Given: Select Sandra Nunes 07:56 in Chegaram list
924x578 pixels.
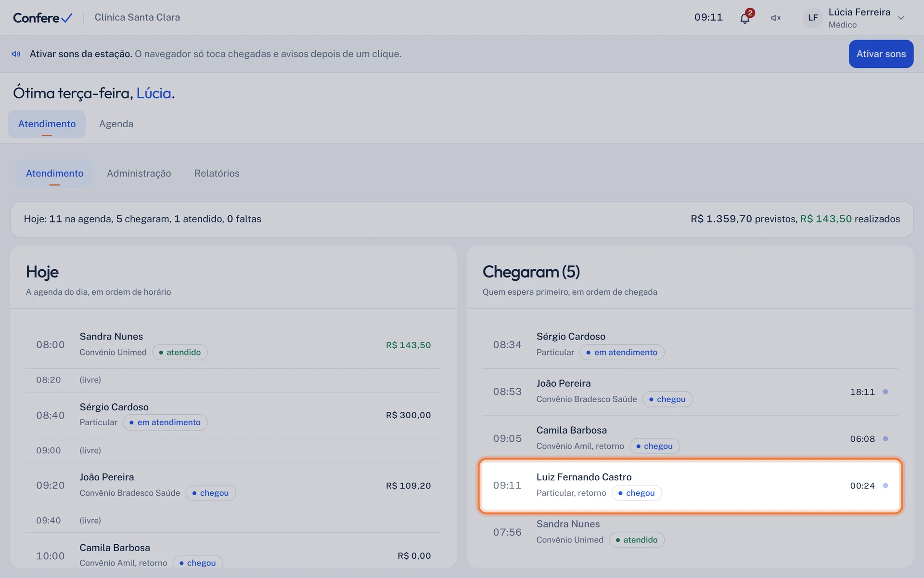Looking at the screenshot, I should [690, 532].
